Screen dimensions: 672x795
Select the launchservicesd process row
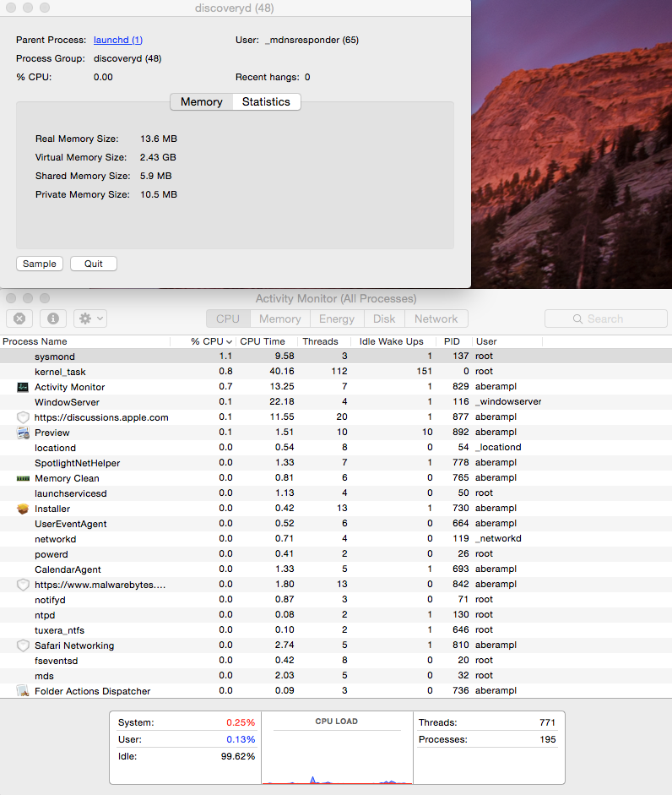(336, 493)
